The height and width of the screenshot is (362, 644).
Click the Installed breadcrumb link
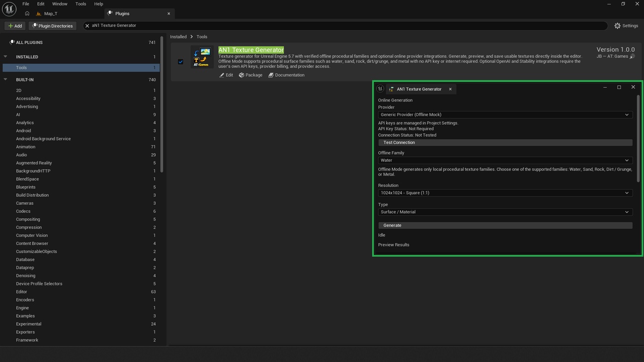pos(178,37)
